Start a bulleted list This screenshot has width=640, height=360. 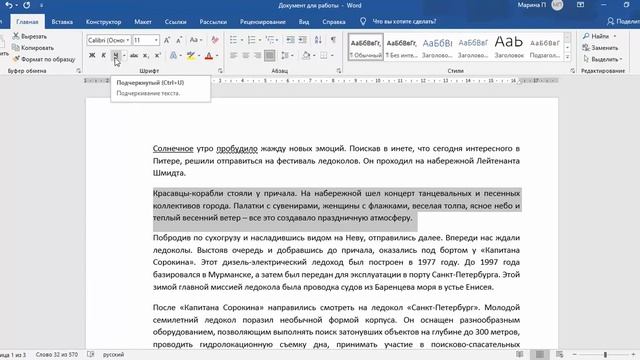pyautogui.click(x=233, y=40)
